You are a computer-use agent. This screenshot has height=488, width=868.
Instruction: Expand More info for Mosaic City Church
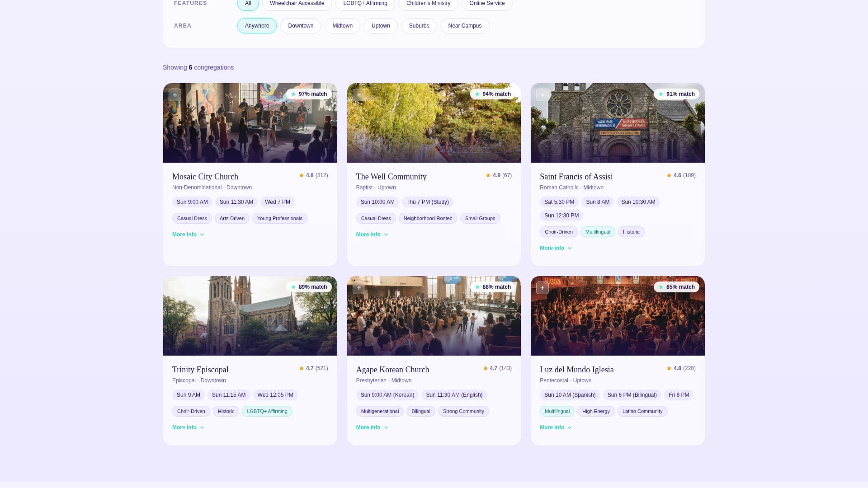coord(188,235)
